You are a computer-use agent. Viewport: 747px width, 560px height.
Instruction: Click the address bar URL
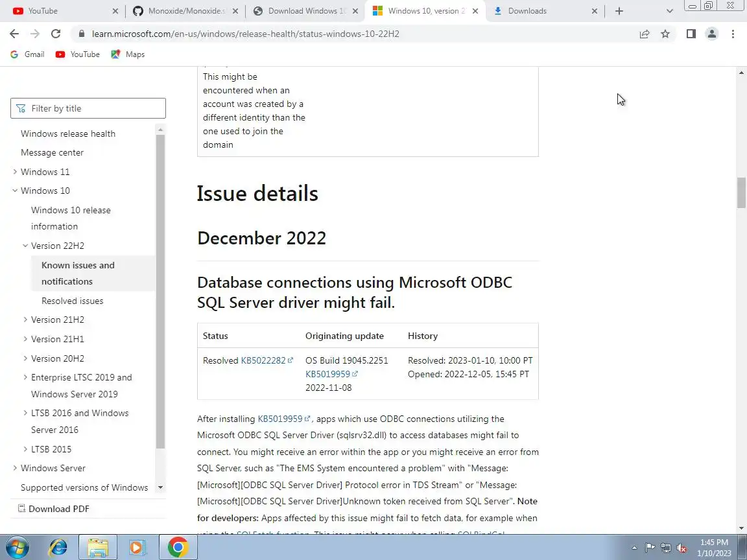point(245,34)
